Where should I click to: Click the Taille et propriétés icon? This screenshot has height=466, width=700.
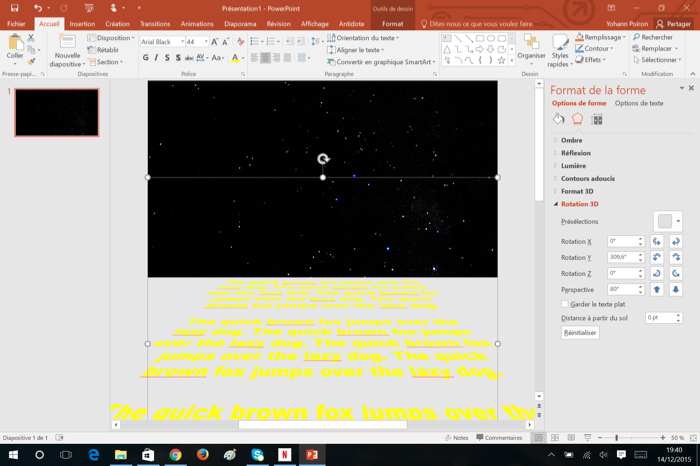pyautogui.click(x=597, y=119)
